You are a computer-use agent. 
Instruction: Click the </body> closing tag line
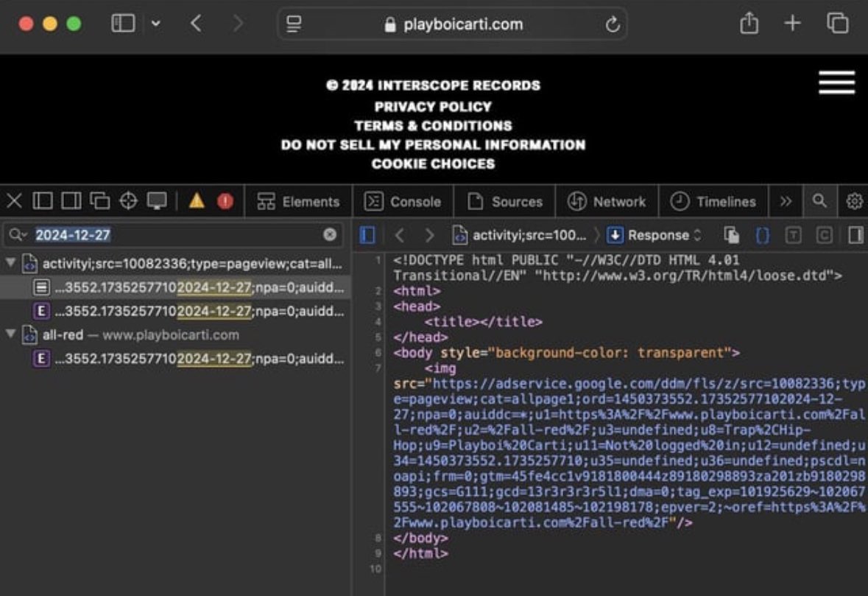coord(420,538)
